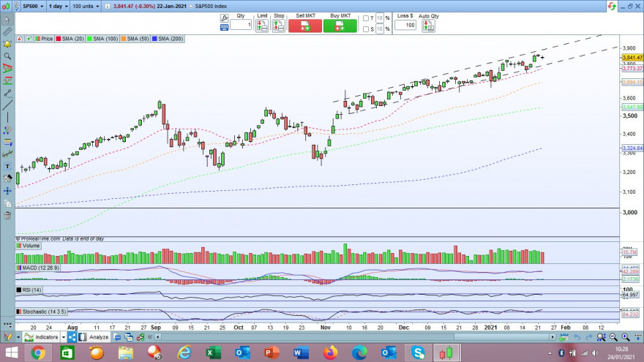Select the diagonal line drawing tool
Image resolution: width=644 pixels, height=362 pixels.
(x=7, y=105)
